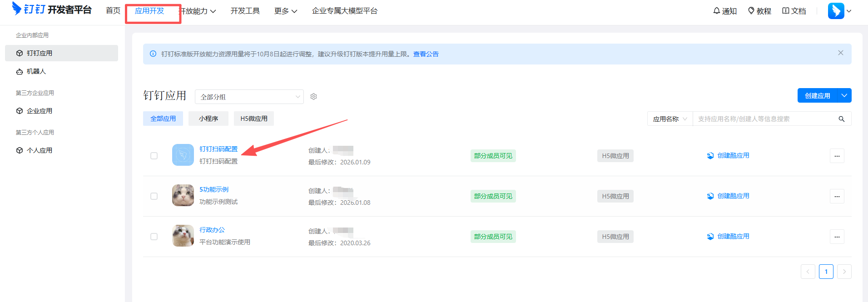Select 机器人 in sidebar
This screenshot has height=302, width=868.
click(61, 71)
